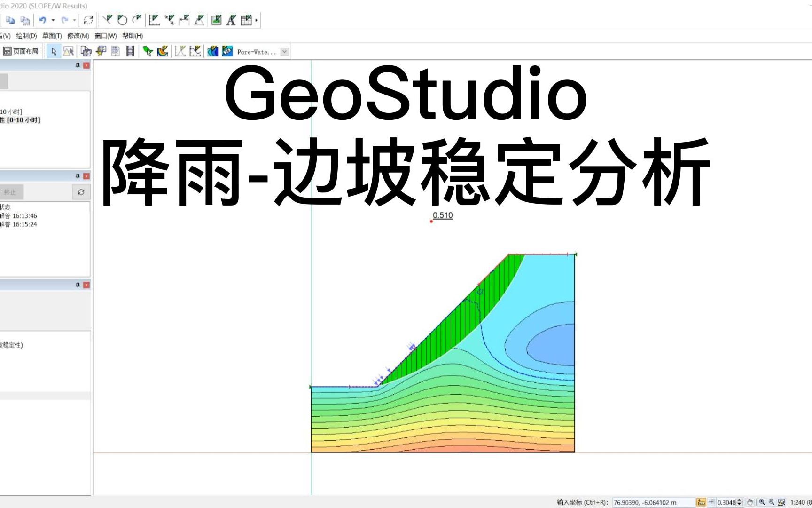The width and height of the screenshot is (812, 508).
Task: Adjust the 0.3048 grid spacing stepper
Action: pos(739,501)
